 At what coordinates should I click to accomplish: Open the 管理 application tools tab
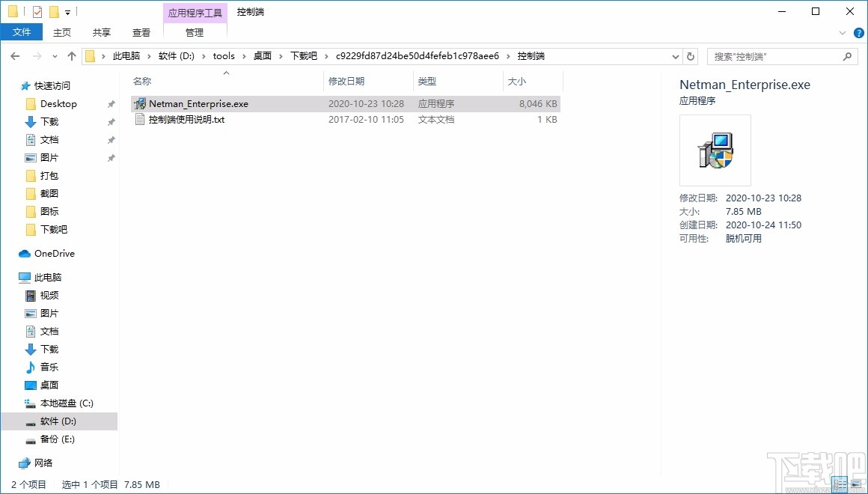tap(194, 32)
